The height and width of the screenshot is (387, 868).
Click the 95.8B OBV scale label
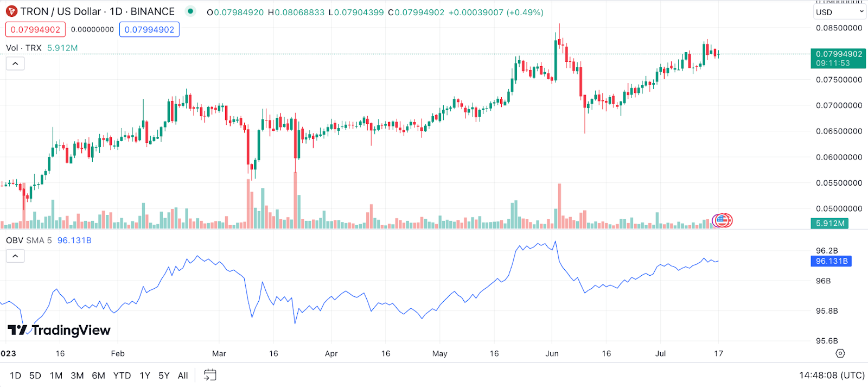pos(827,311)
